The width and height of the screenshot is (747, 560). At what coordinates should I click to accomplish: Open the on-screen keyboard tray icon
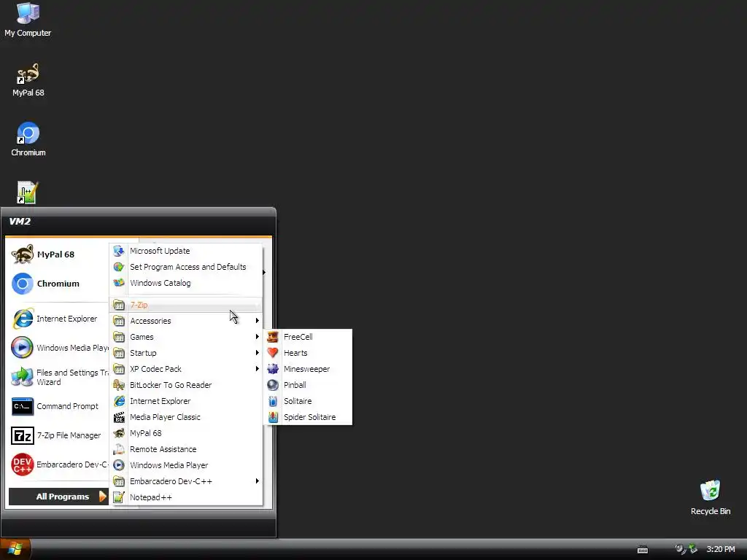coord(643,550)
